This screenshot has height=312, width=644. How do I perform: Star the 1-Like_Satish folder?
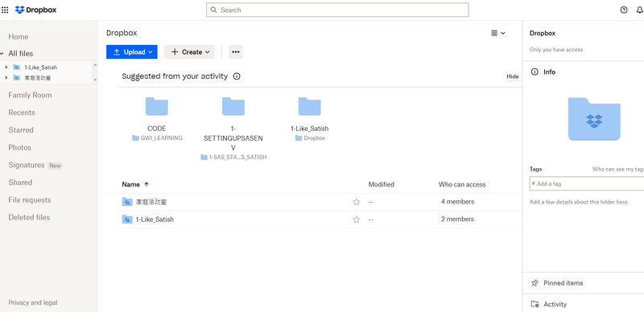click(x=356, y=220)
